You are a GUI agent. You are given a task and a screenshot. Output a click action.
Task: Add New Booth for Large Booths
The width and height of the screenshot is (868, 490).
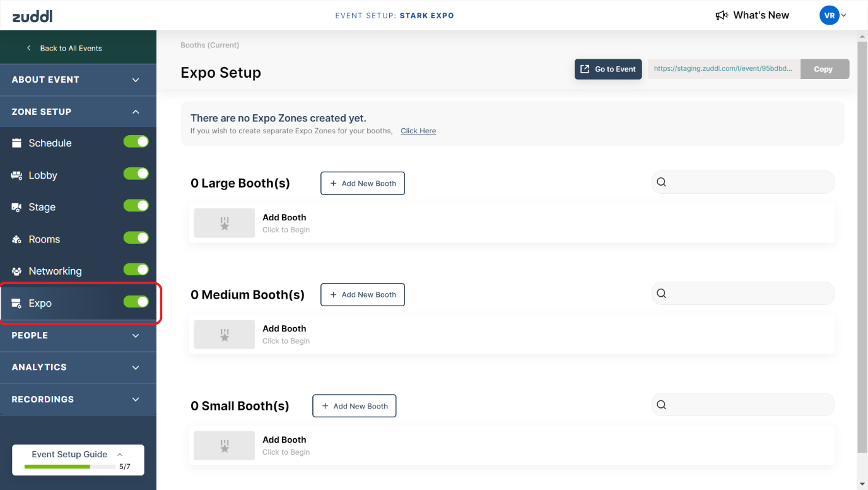363,183
